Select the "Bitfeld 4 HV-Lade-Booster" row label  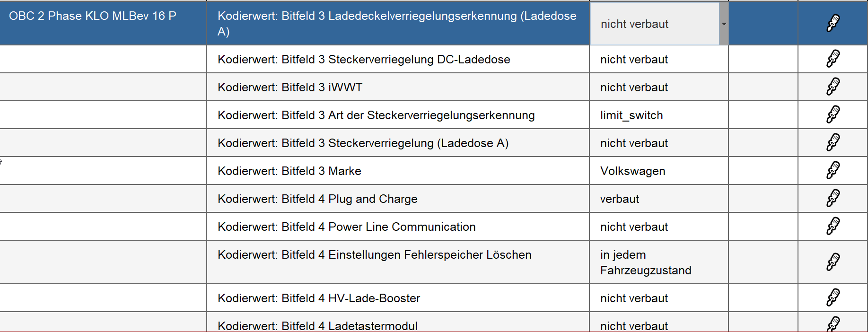tap(319, 298)
